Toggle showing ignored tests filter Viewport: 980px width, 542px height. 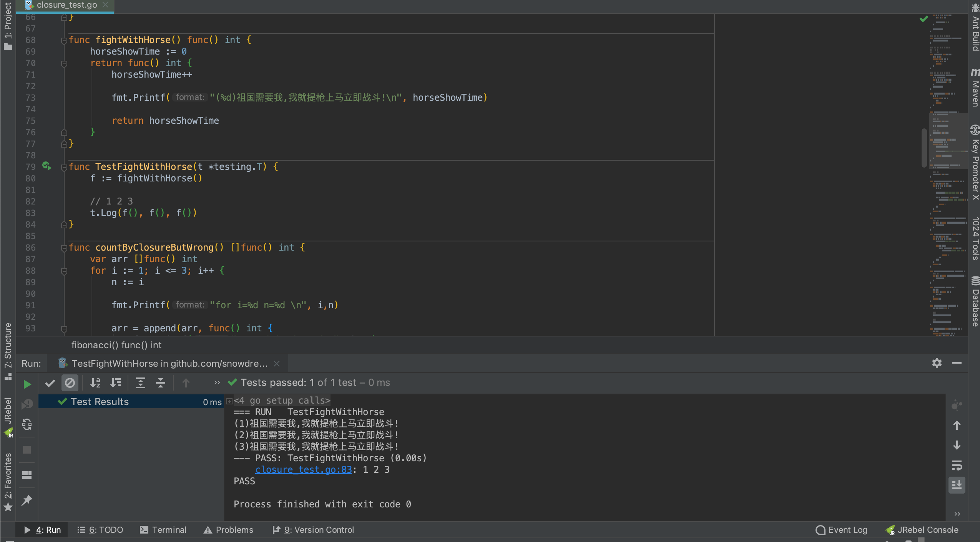point(70,383)
